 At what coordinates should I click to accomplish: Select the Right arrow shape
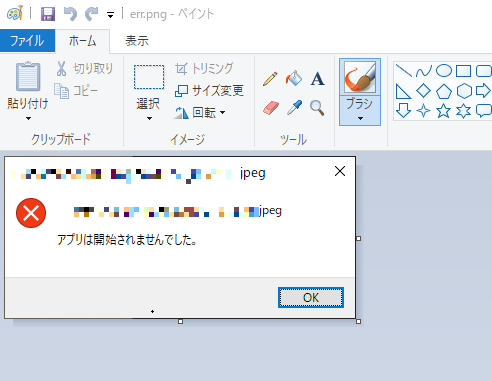pyautogui.click(x=483, y=91)
